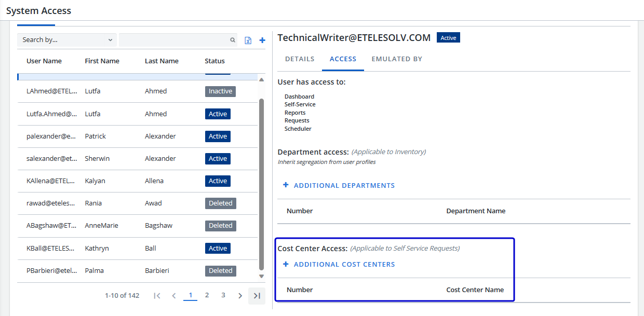Jump to page 3 of users
This screenshot has height=316, width=644.
(x=223, y=295)
